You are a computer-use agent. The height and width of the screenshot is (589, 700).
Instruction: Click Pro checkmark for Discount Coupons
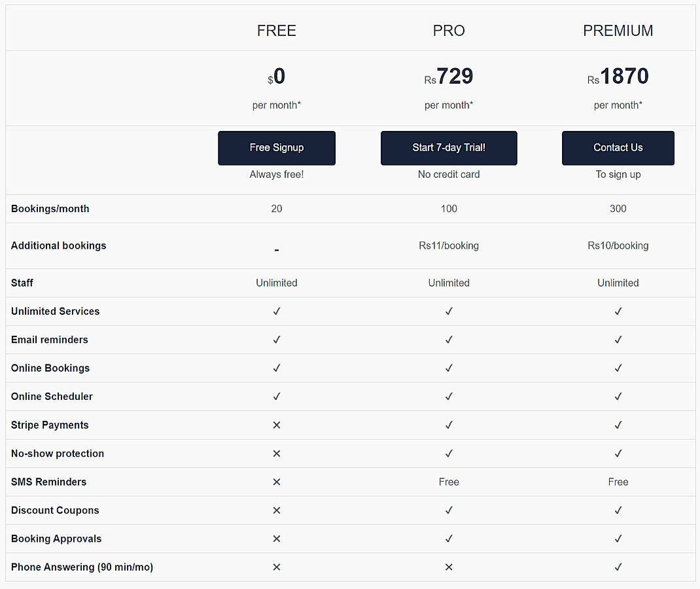click(449, 510)
